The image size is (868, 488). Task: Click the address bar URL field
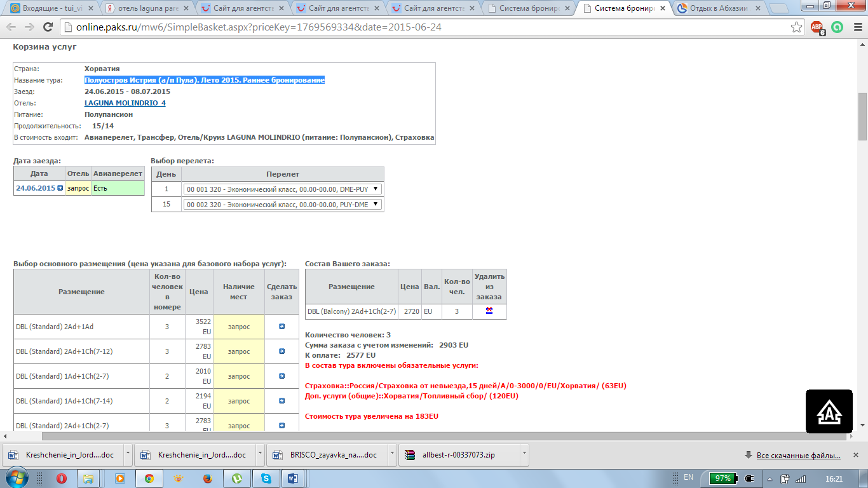point(426,27)
